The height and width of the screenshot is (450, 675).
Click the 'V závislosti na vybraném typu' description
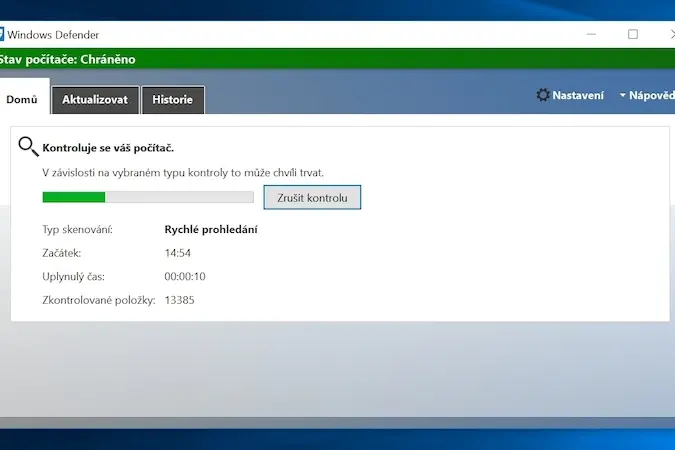point(183,173)
